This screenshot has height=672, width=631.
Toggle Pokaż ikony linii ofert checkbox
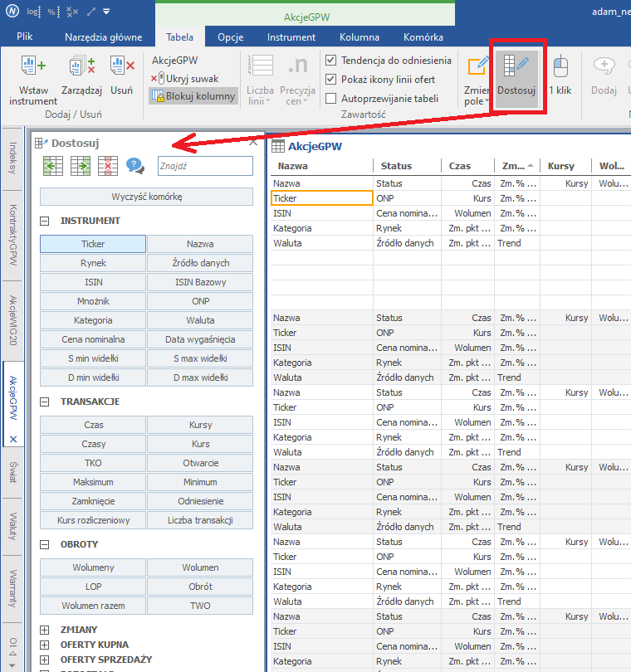330,80
